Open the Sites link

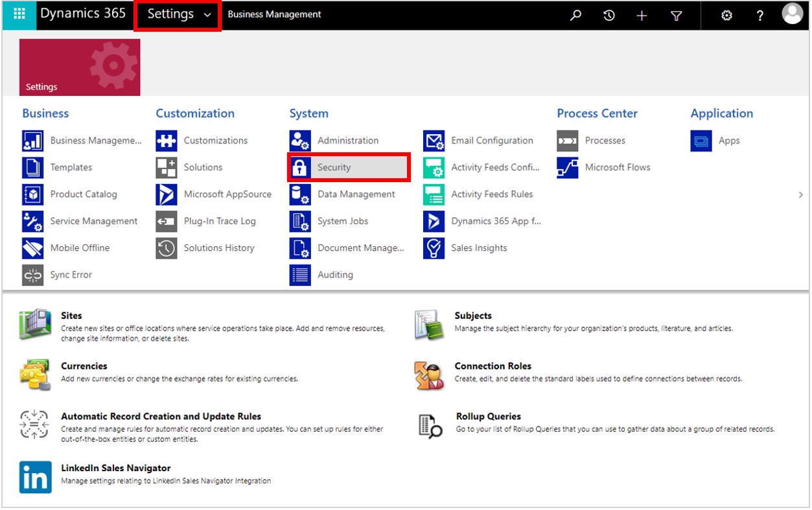[x=71, y=316]
